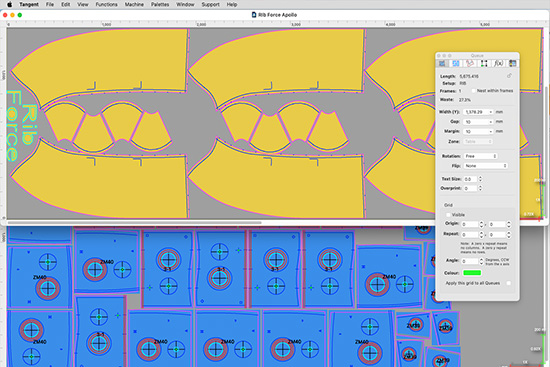Viewport: 550px width, 367px height.
Task: Open the registration marks icon tab in Queue palette
Action: coord(484,64)
